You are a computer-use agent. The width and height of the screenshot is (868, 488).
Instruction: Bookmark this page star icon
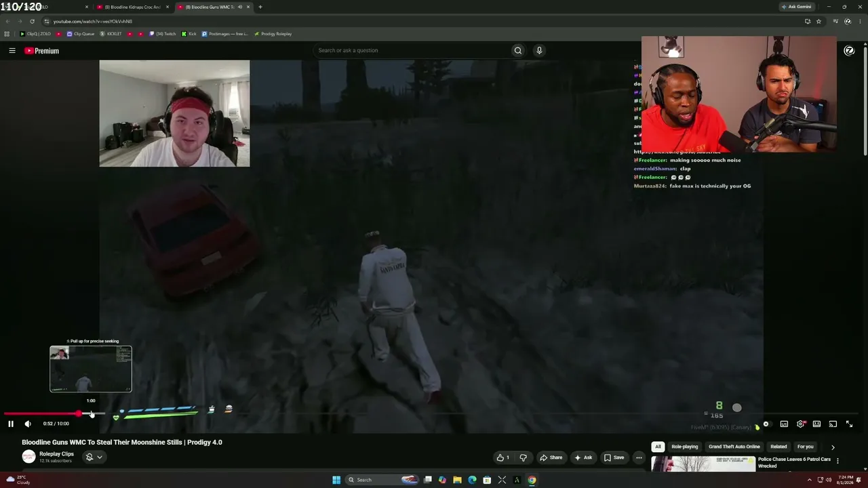[818, 22]
